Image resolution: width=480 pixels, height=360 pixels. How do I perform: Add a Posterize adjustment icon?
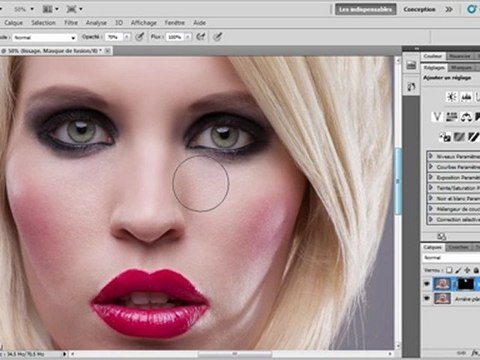(x=459, y=137)
